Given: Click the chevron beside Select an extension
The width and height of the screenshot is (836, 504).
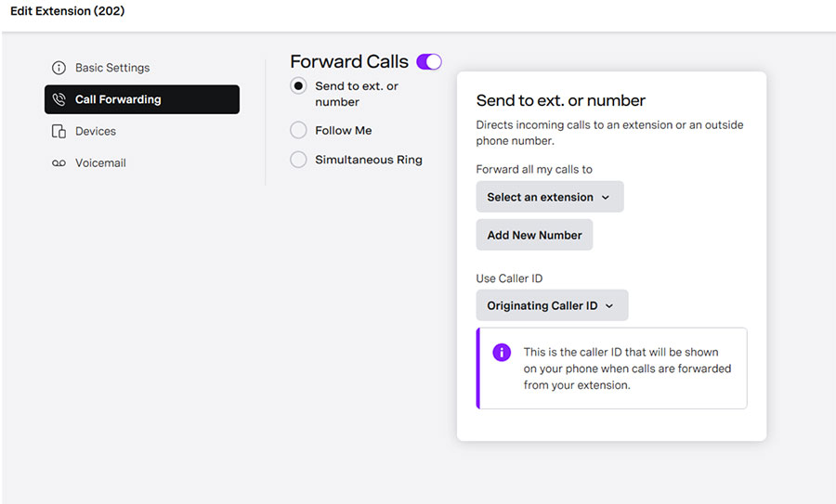Looking at the screenshot, I should pos(606,197).
